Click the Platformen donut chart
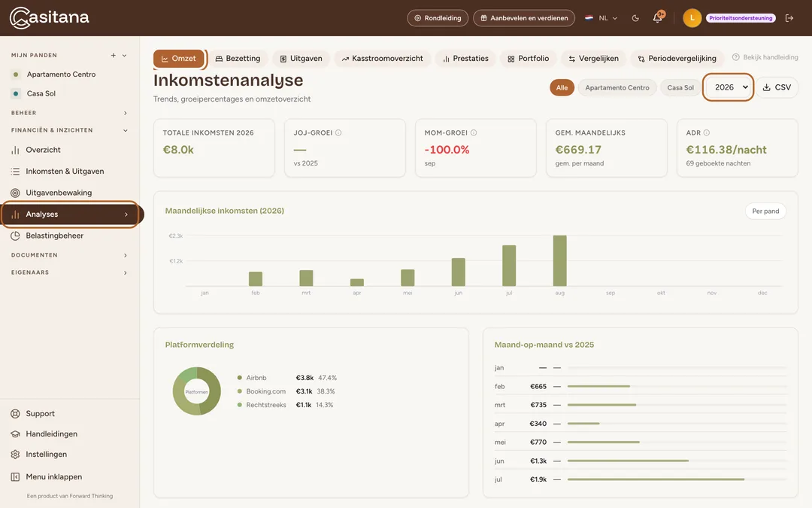The width and height of the screenshot is (812, 508). pos(197,391)
